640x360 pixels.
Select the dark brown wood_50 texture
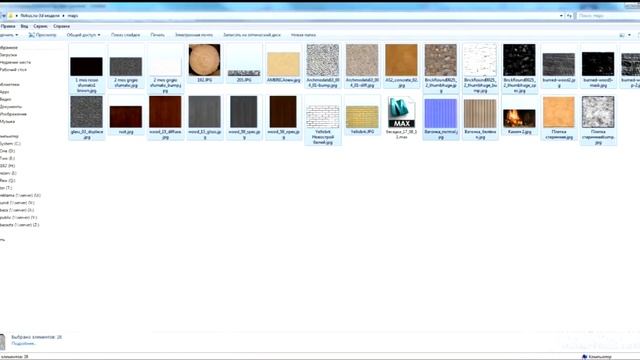(x=283, y=112)
